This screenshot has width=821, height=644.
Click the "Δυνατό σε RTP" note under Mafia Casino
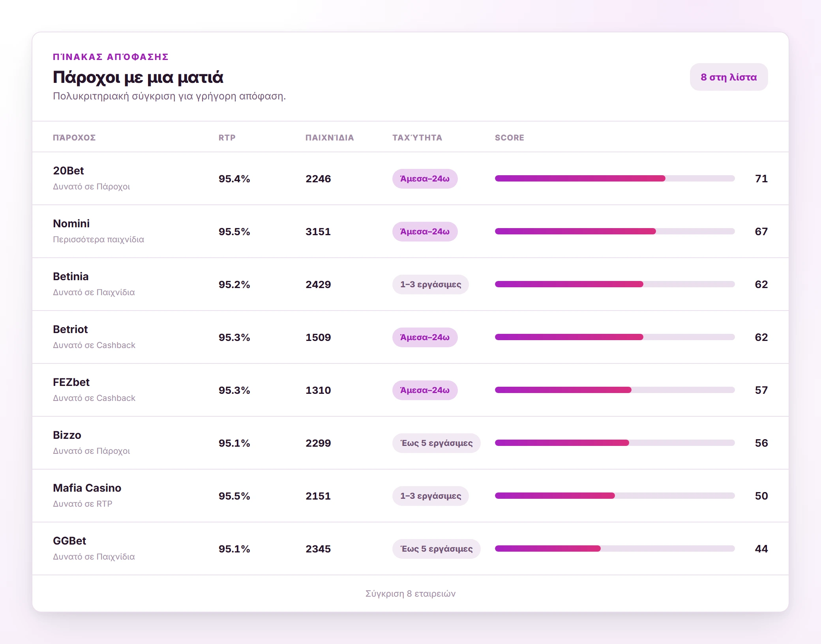[82, 504]
